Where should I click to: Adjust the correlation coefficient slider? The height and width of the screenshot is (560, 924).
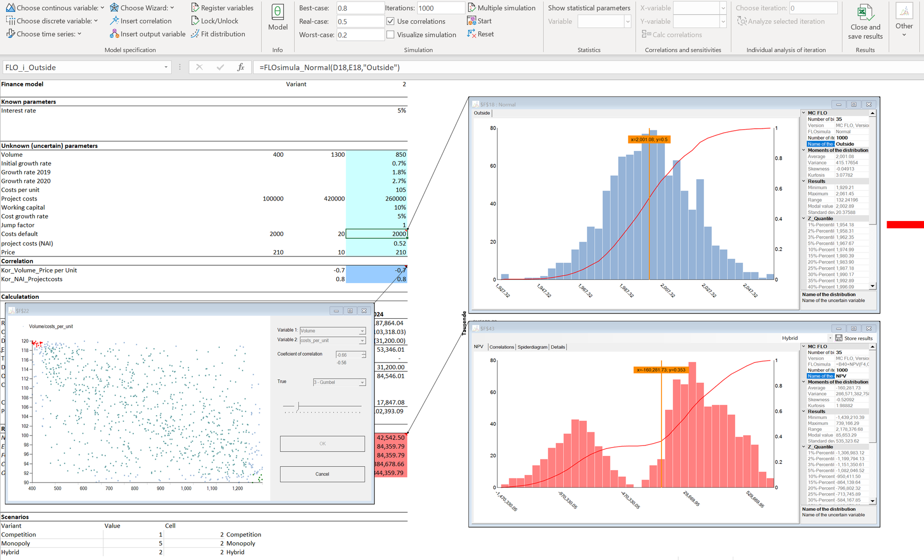pyautogui.click(x=297, y=406)
